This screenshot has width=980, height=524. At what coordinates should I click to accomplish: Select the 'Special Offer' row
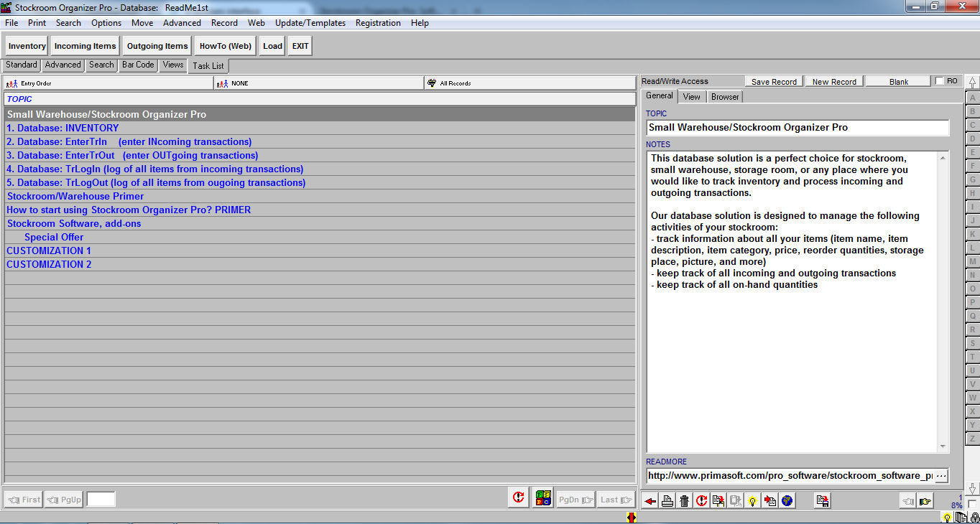[x=320, y=238]
